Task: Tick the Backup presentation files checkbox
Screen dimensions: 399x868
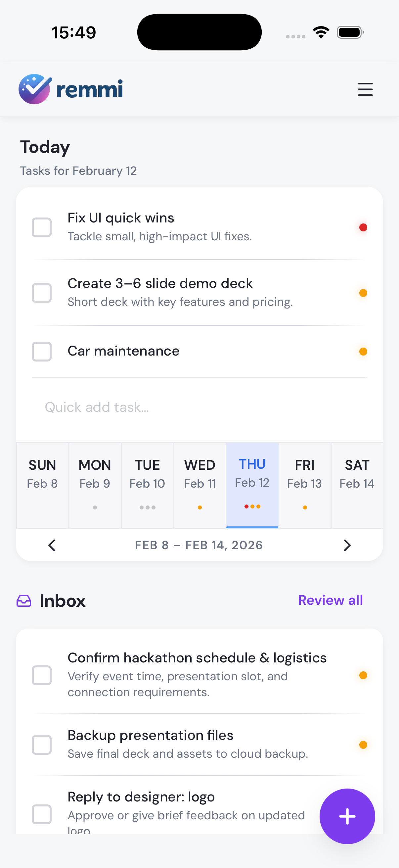Action: (x=42, y=744)
